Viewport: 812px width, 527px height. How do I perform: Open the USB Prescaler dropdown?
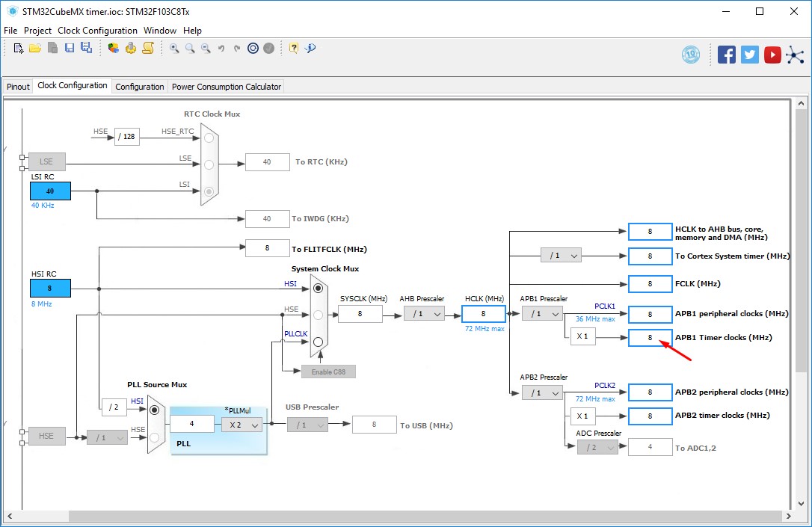[x=307, y=425]
